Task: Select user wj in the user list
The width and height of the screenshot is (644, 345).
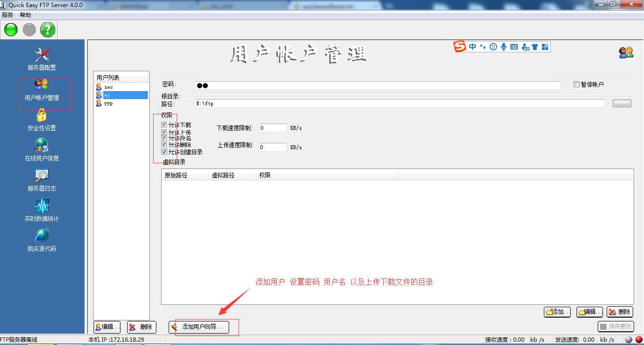Action: click(122, 95)
